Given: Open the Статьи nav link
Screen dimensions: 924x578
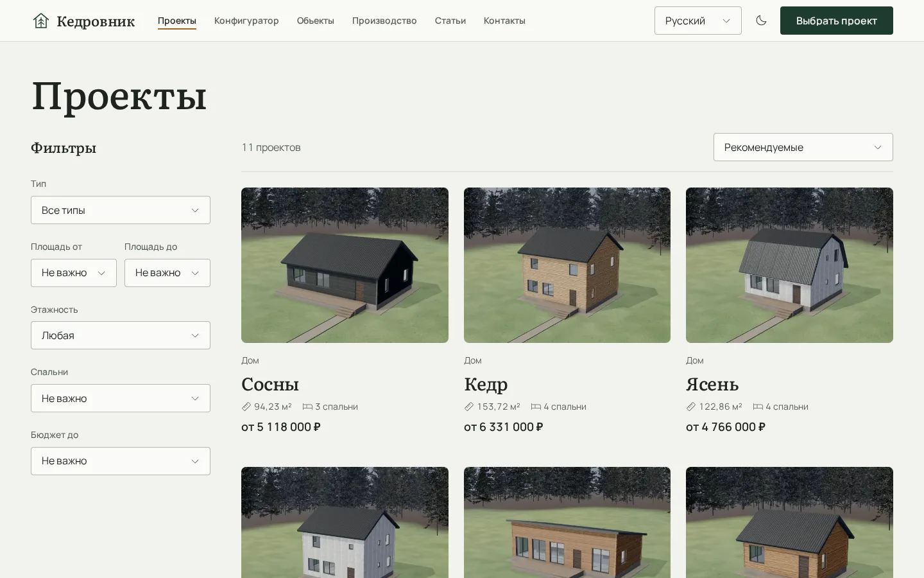Looking at the screenshot, I should click(x=450, y=21).
